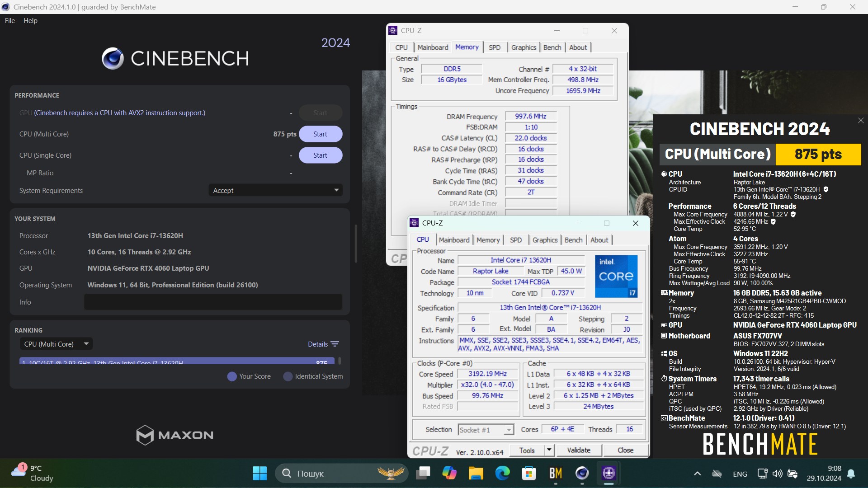Select About tab in back CPU-Z window
868x488 pixels.
(578, 47)
